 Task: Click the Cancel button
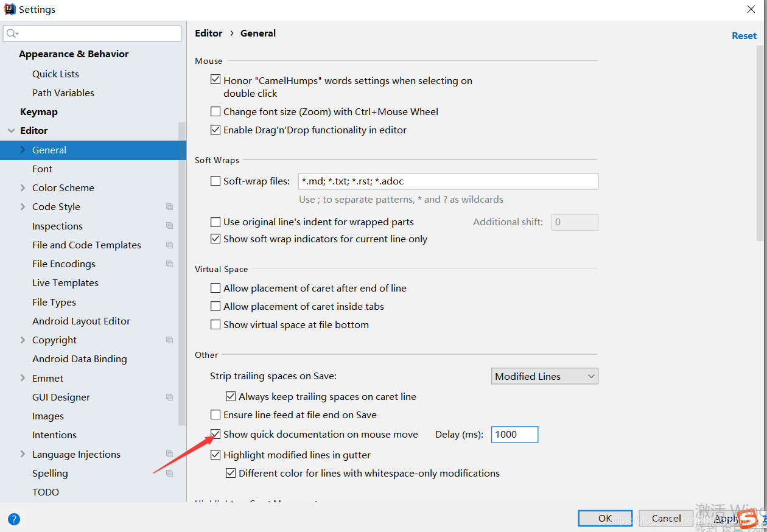tap(666, 518)
